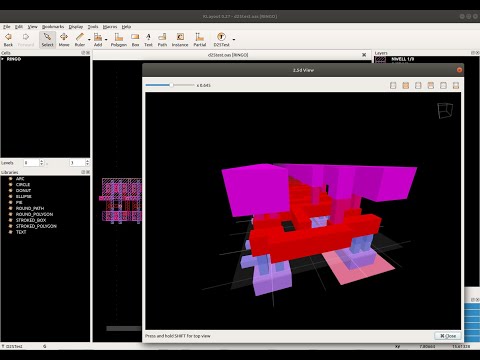Select the Ruler tool
Screen dimensions: 480x360
(x=79, y=40)
